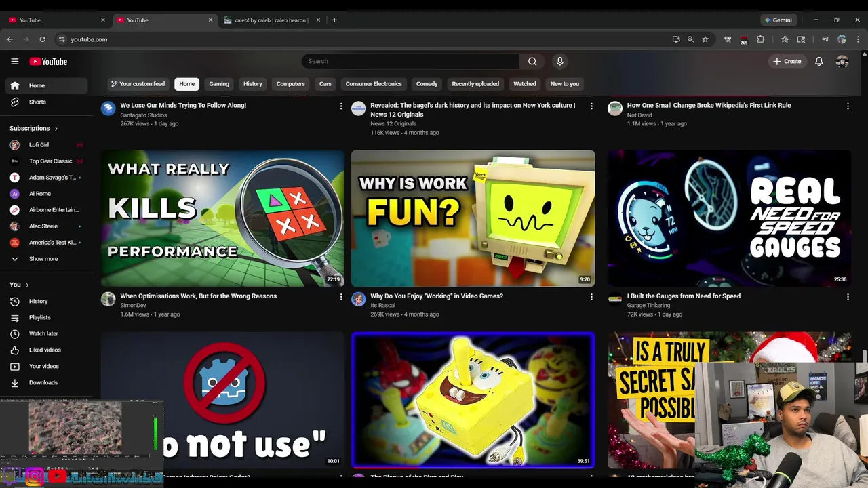Open the notifications bell
This screenshot has height=488, width=868.
pyautogui.click(x=819, y=61)
